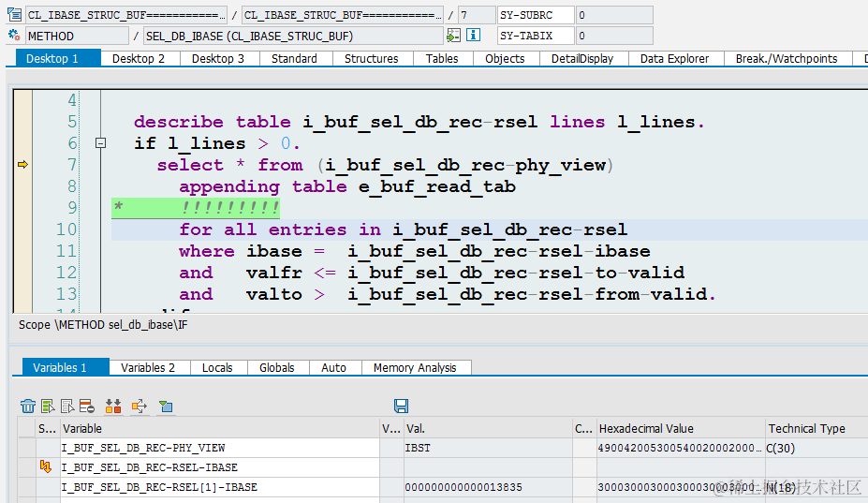The height and width of the screenshot is (503, 868).
Task: Click the gear icon beside the METHOD field
Action: pyautogui.click(x=14, y=36)
